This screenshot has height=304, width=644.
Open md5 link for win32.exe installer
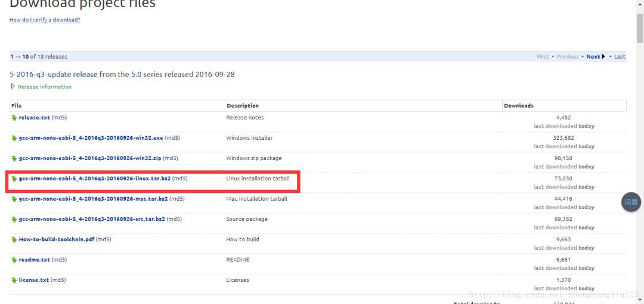pos(172,138)
